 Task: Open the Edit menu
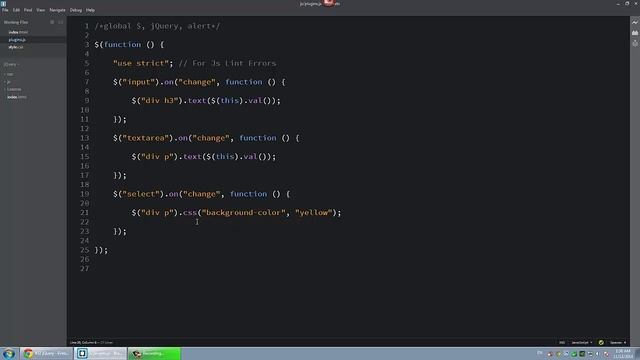point(16,10)
